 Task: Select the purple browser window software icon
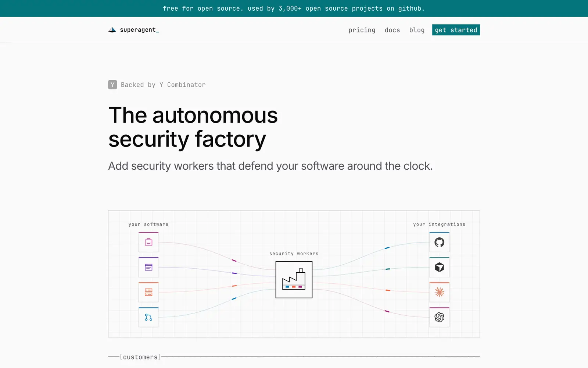tap(148, 267)
